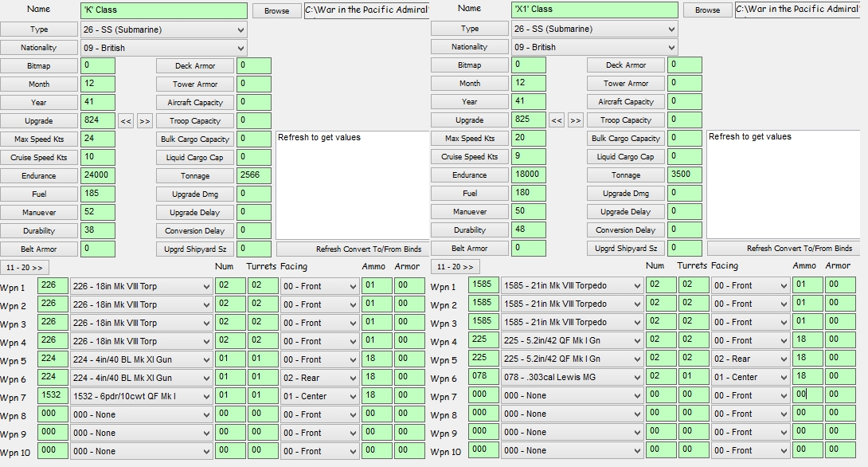Click Durability field showing 48
Viewport: 868px width, 467px height.
click(x=529, y=230)
